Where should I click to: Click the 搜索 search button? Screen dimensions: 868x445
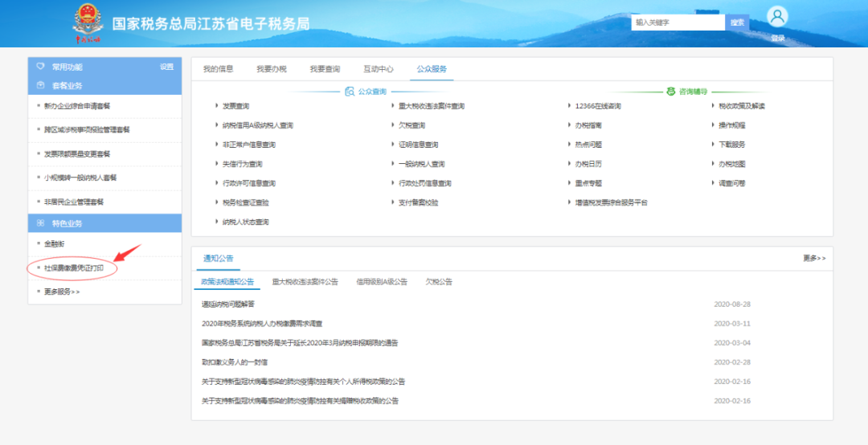[737, 22]
